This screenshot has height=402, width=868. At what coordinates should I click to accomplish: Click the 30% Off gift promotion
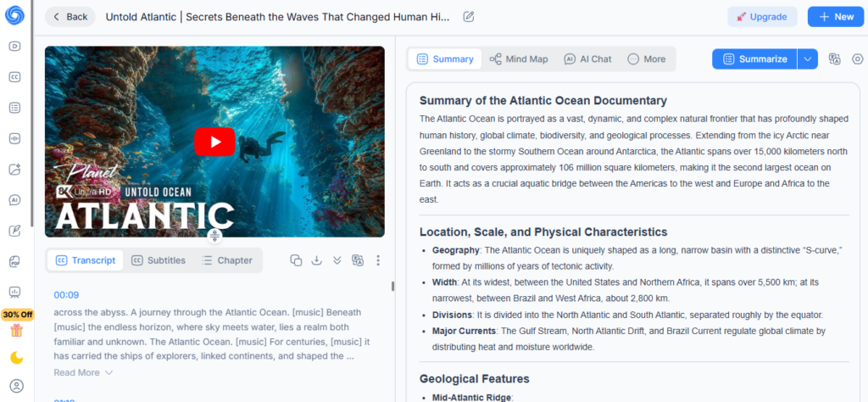coord(17,323)
